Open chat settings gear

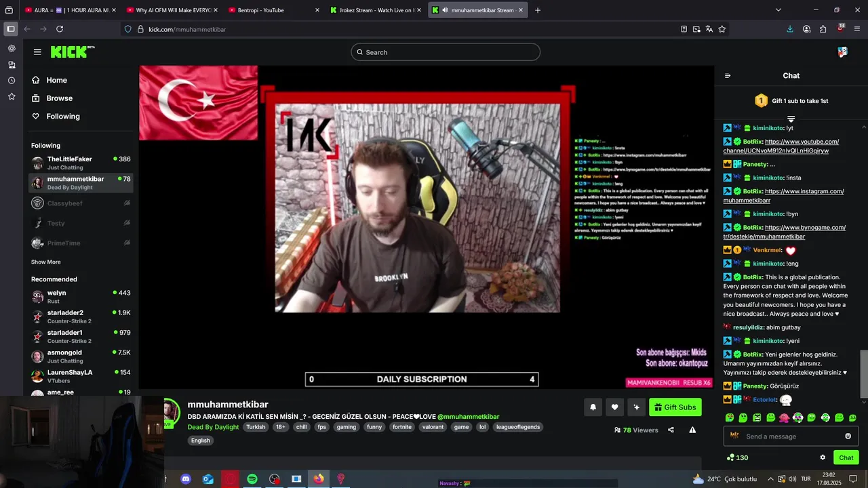coord(823,457)
